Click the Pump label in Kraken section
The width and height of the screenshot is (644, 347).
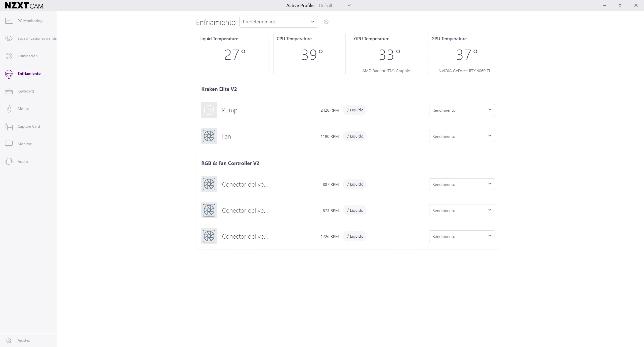[x=230, y=110]
